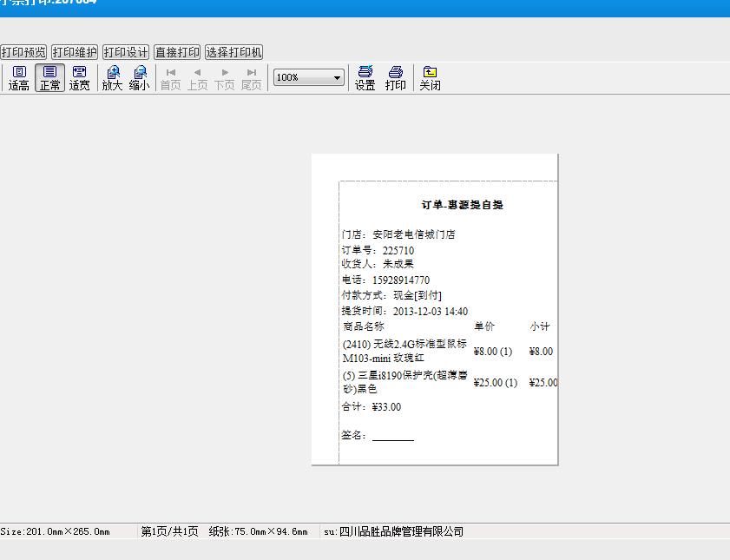
Task: Open printer 设置 settings
Action: click(365, 77)
